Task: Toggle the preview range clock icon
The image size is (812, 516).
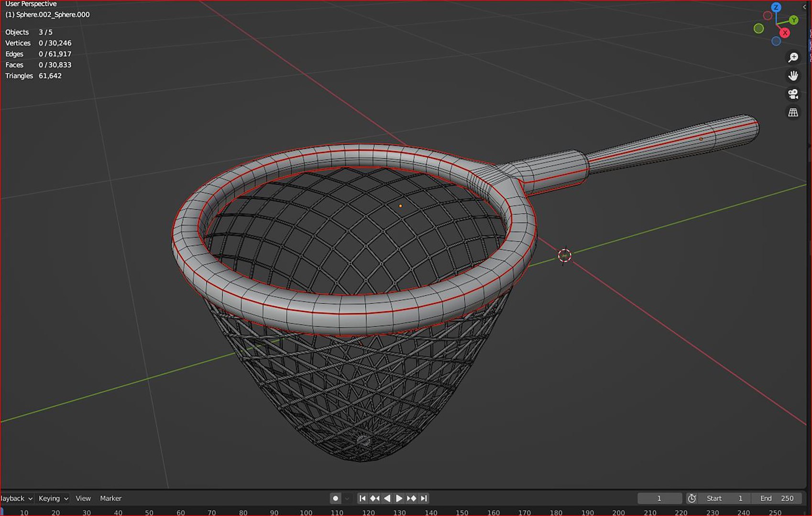Action: pos(692,498)
